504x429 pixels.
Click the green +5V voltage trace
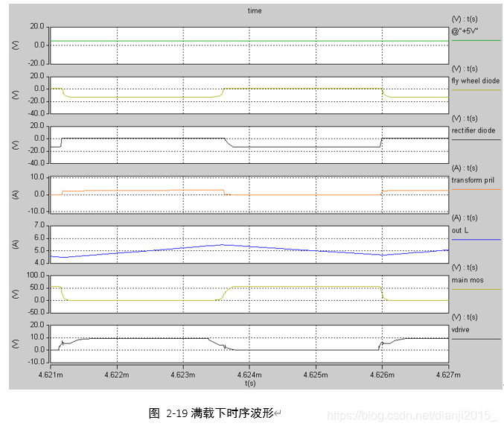249,41
